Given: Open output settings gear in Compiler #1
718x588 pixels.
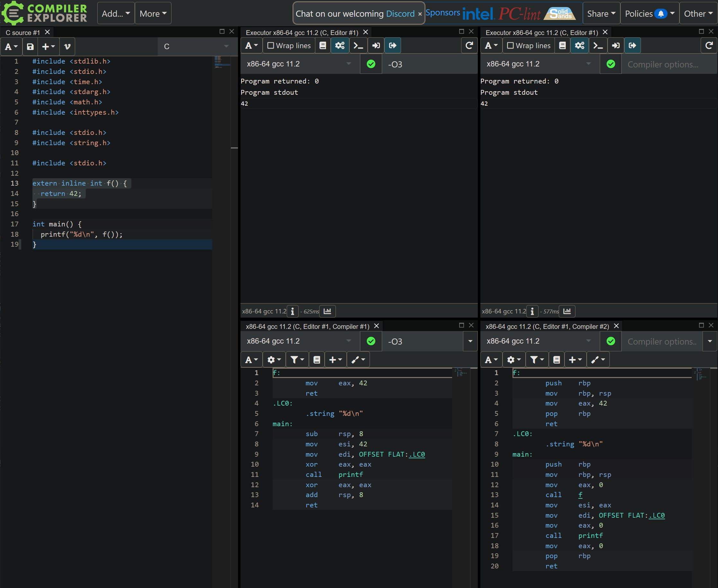Looking at the screenshot, I should [274, 360].
